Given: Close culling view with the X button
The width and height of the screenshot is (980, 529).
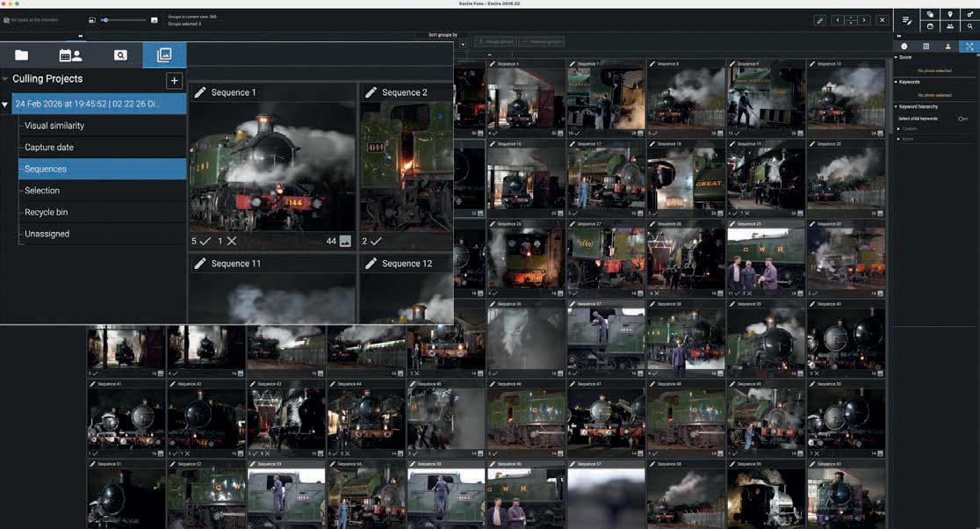Looking at the screenshot, I should [x=882, y=20].
